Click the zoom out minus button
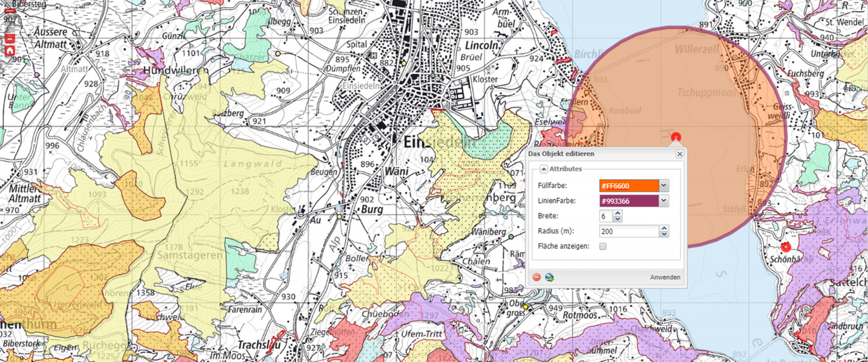Image resolution: width=868 pixels, height=362 pixels. tap(10, 39)
